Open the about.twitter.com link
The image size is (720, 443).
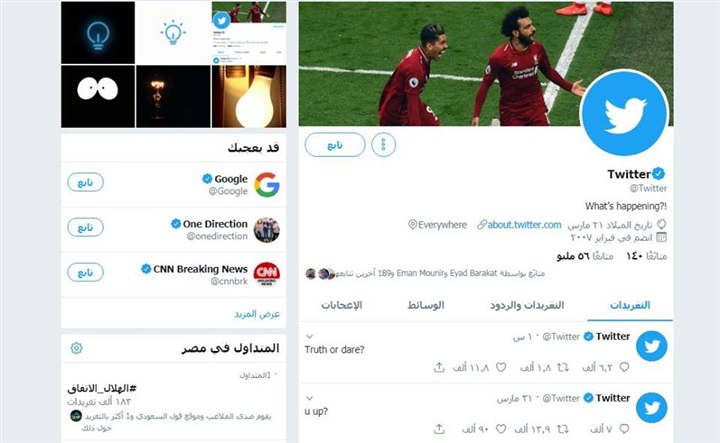[524, 224]
